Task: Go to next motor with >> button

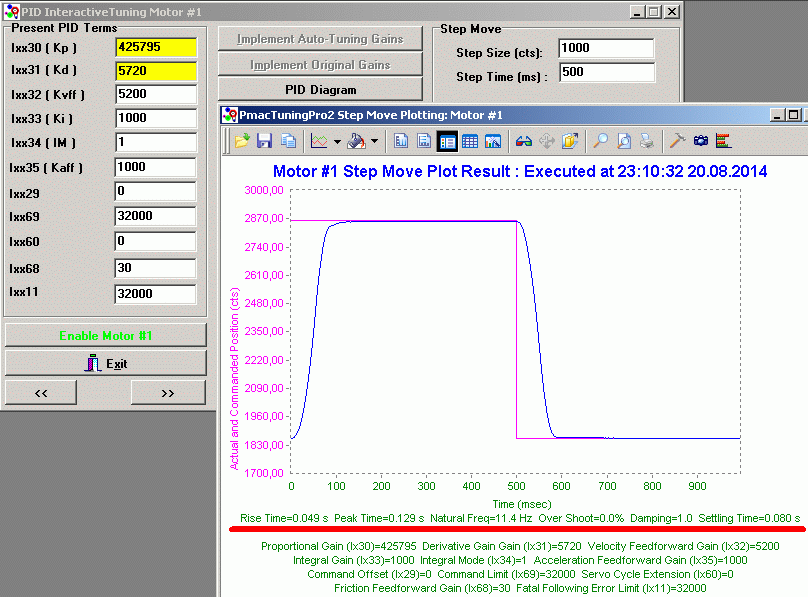Action: pyautogui.click(x=168, y=393)
